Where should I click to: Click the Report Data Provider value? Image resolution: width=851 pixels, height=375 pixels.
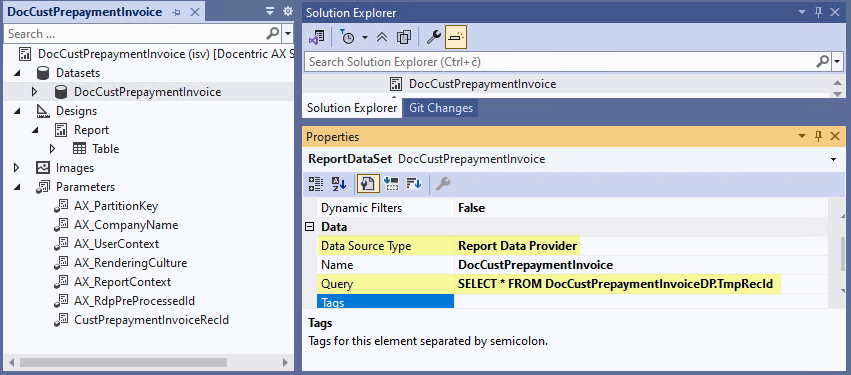517,246
